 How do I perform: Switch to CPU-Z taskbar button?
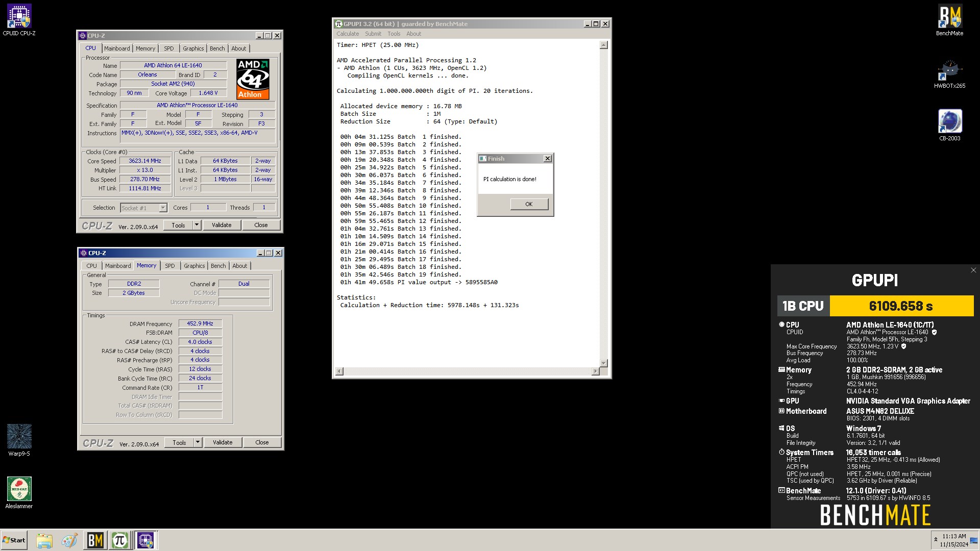(x=145, y=540)
